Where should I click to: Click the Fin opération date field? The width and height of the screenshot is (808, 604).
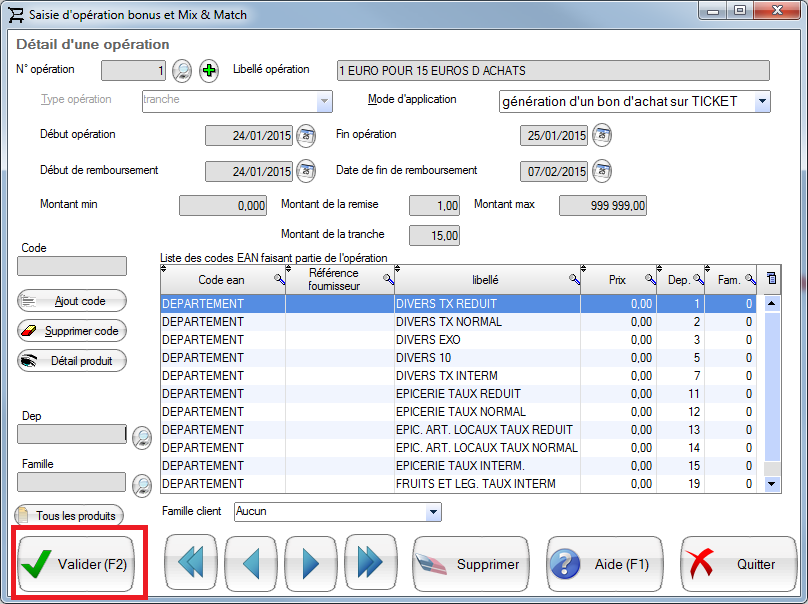(554, 136)
